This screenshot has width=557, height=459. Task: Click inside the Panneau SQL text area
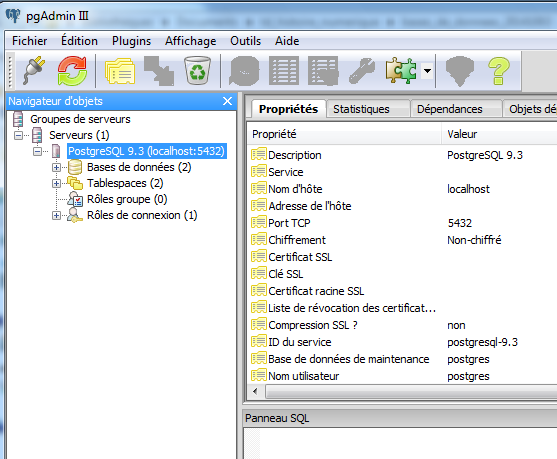click(400, 443)
